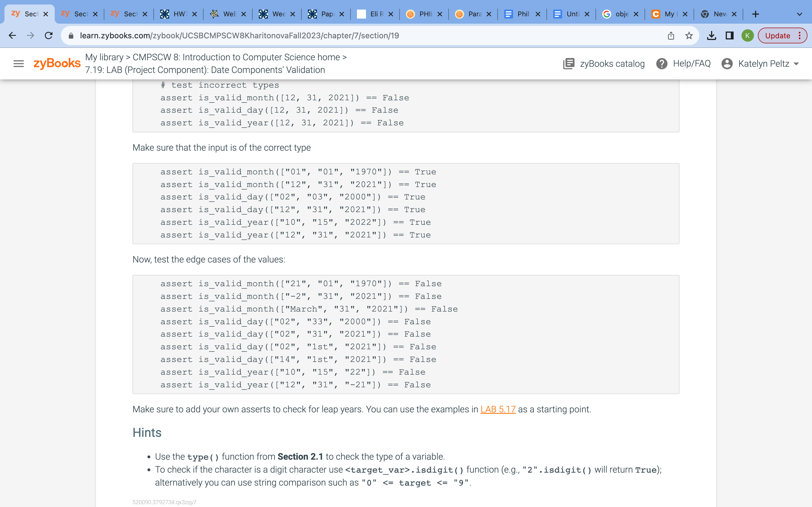This screenshot has width=812, height=507.
Task: Go back to previous page
Action: point(12,35)
